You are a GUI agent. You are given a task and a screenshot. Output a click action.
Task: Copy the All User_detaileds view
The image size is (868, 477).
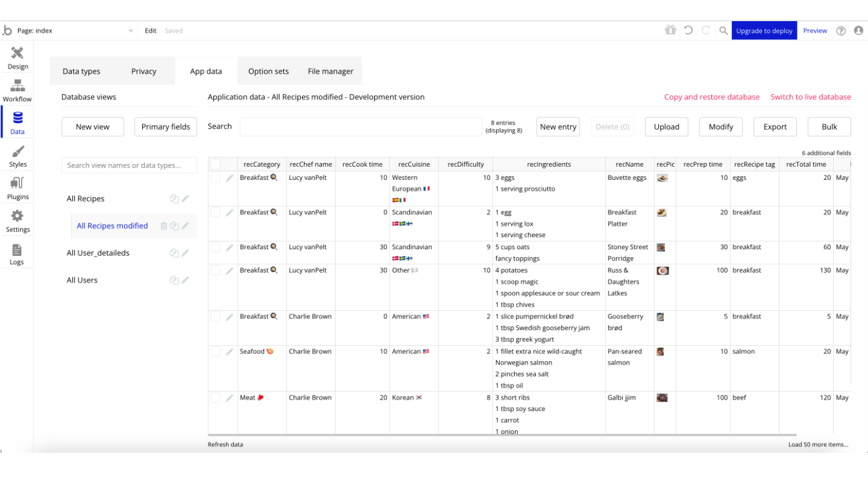pos(174,253)
